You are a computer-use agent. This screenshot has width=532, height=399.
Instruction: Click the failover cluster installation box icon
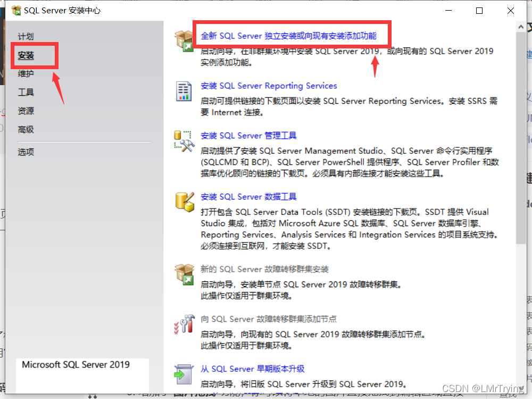click(184, 274)
